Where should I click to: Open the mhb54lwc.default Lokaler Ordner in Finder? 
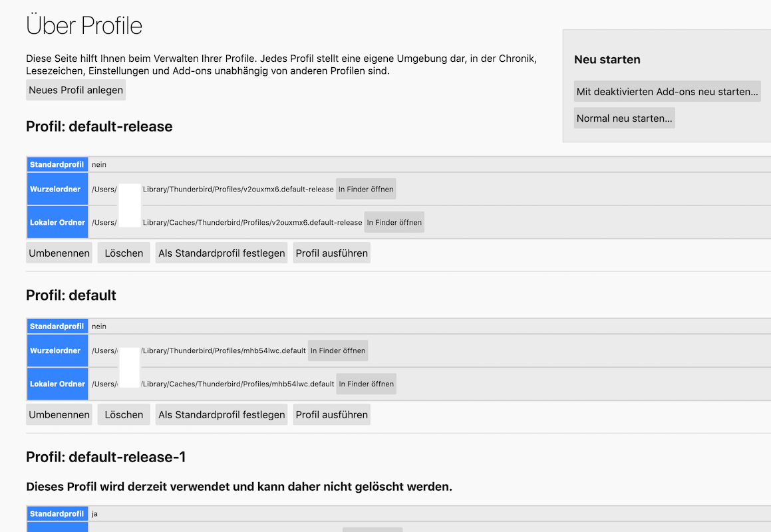pos(366,384)
